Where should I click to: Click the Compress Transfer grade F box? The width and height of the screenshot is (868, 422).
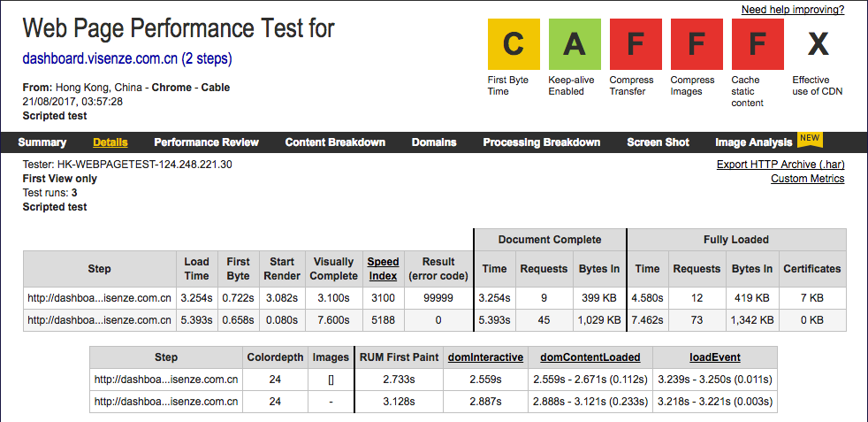(636, 44)
